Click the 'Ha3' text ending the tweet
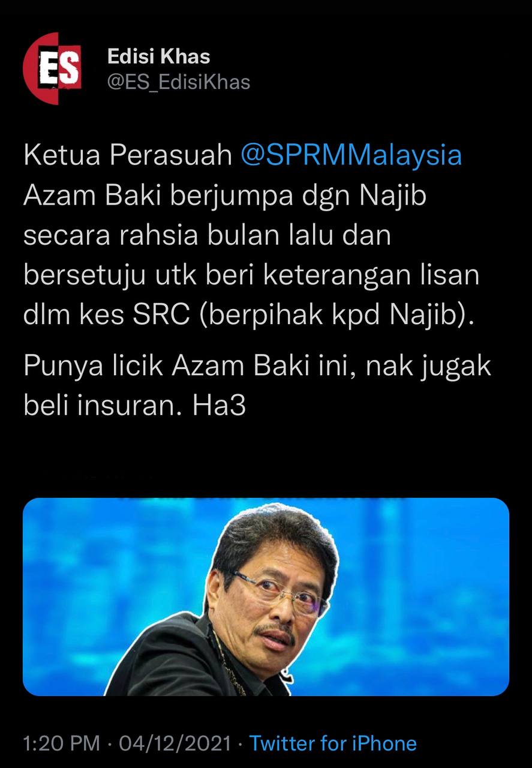532x768 pixels. click(x=220, y=406)
